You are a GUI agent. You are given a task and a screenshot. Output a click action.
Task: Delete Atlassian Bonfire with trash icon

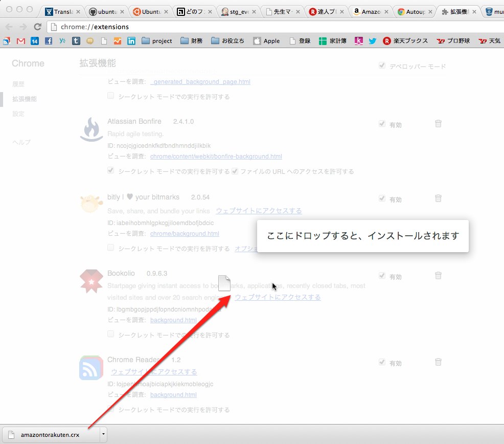point(438,124)
